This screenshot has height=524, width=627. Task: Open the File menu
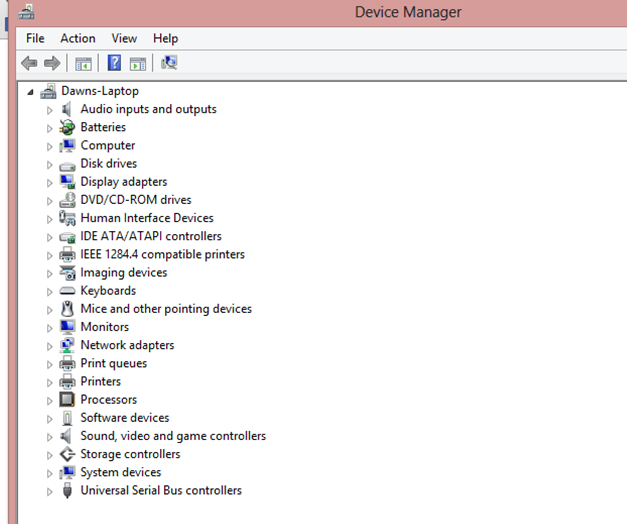click(x=35, y=38)
